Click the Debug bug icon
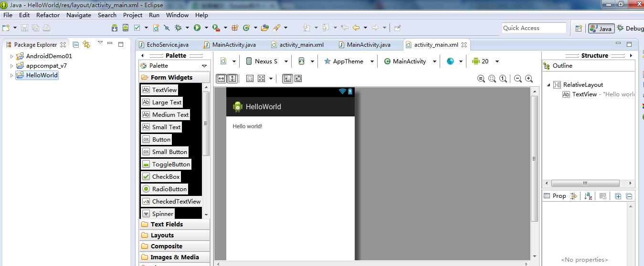Viewport: 644px width, 266px height. [178, 28]
